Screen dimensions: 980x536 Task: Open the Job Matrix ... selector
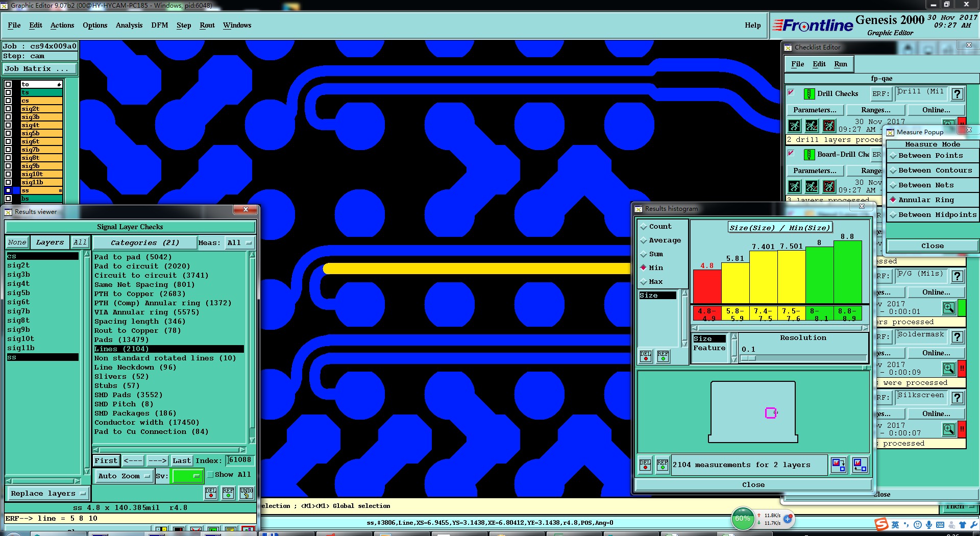click(39, 68)
